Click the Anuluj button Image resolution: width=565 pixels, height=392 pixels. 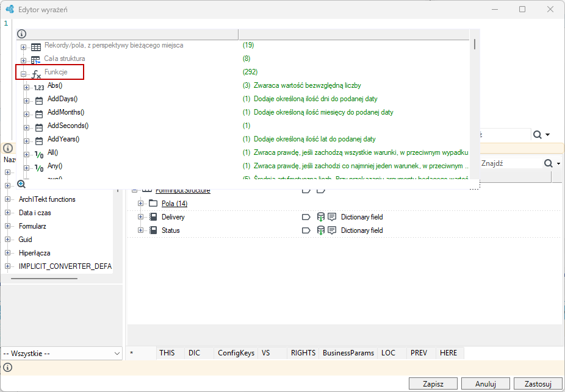[485, 383]
